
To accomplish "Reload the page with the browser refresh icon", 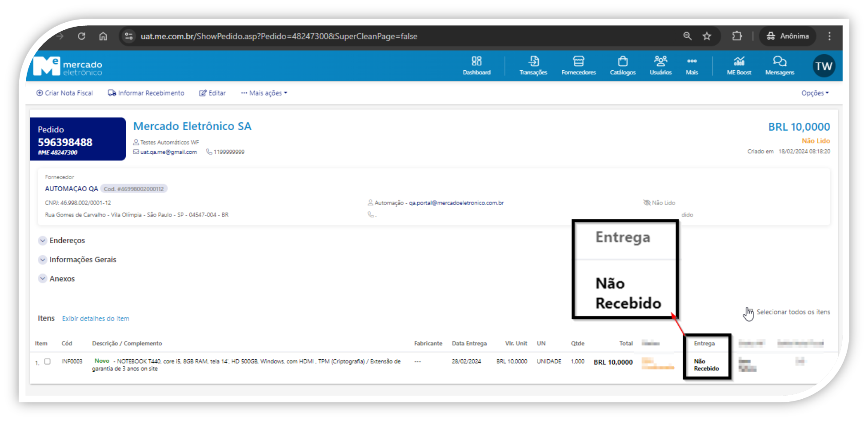I will [81, 36].
